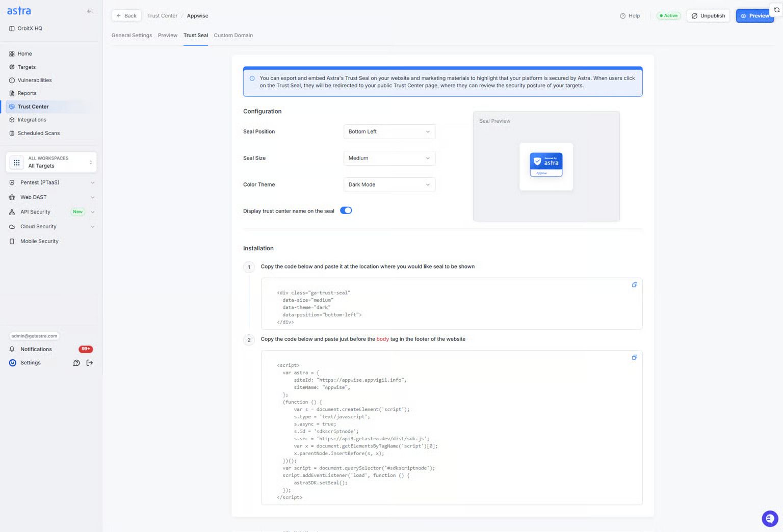Open the help chat icon beside Settings
783x532 pixels.
[x=76, y=363]
